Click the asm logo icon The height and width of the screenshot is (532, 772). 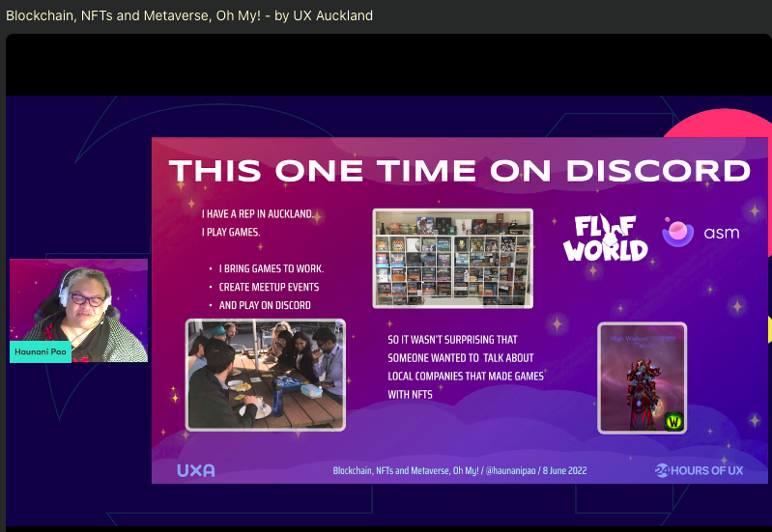pyautogui.click(x=678, y=233)
